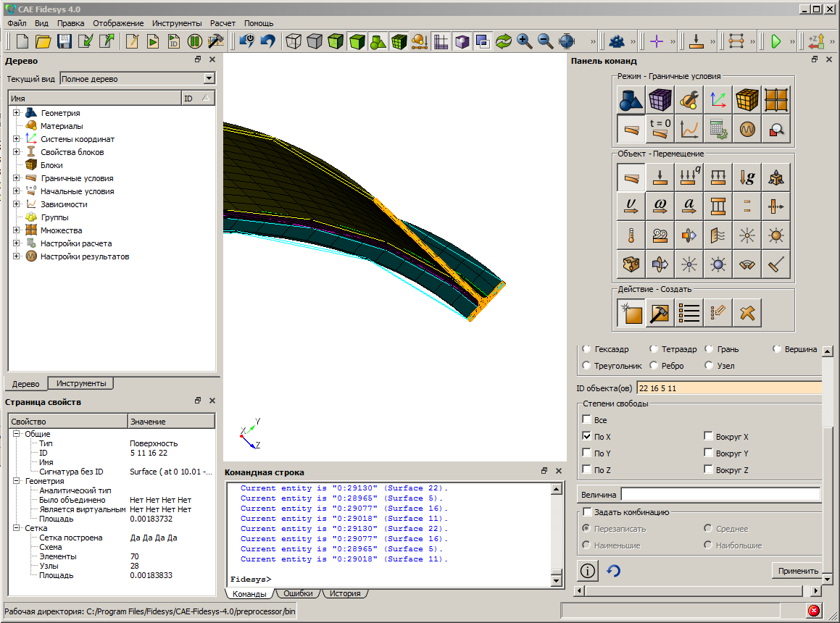Uncheck the По X checkbox

586,436
